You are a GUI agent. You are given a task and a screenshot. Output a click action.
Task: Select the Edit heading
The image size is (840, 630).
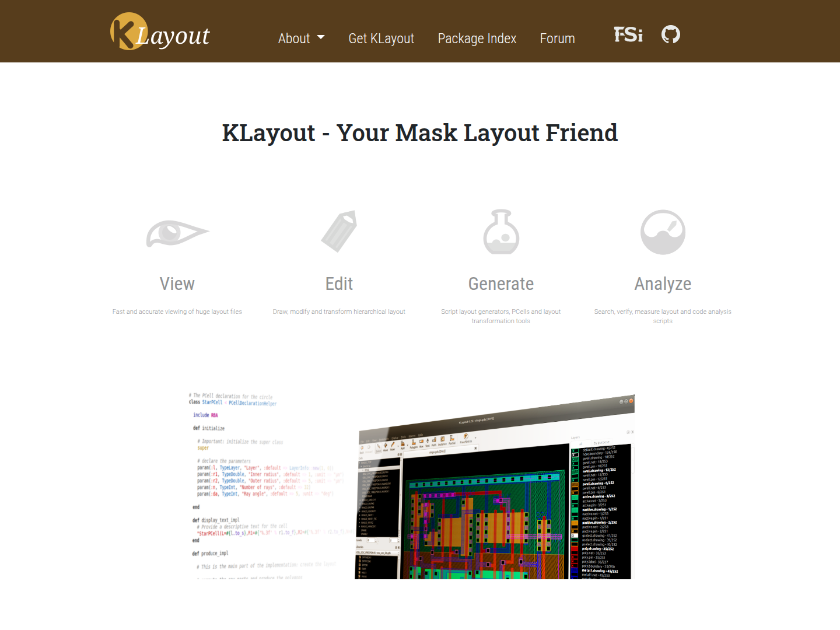click(339, 284)
